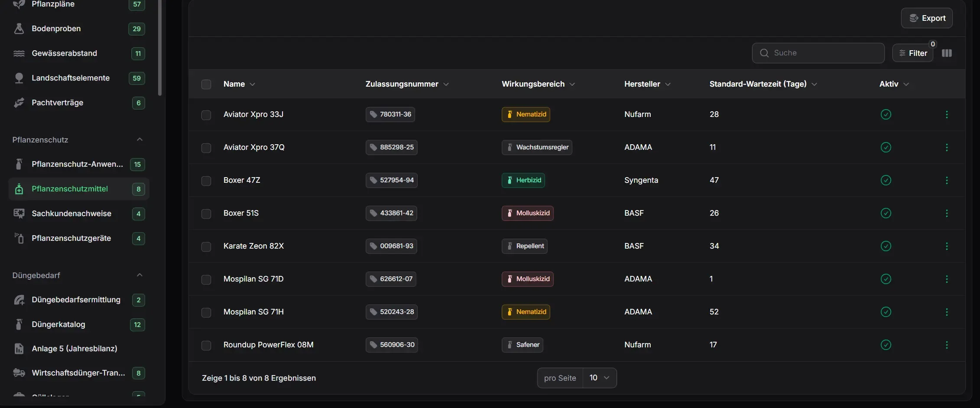Click the column toggle icon beside Filter
This screenshot has width=980, height=408.
[947, 53]
